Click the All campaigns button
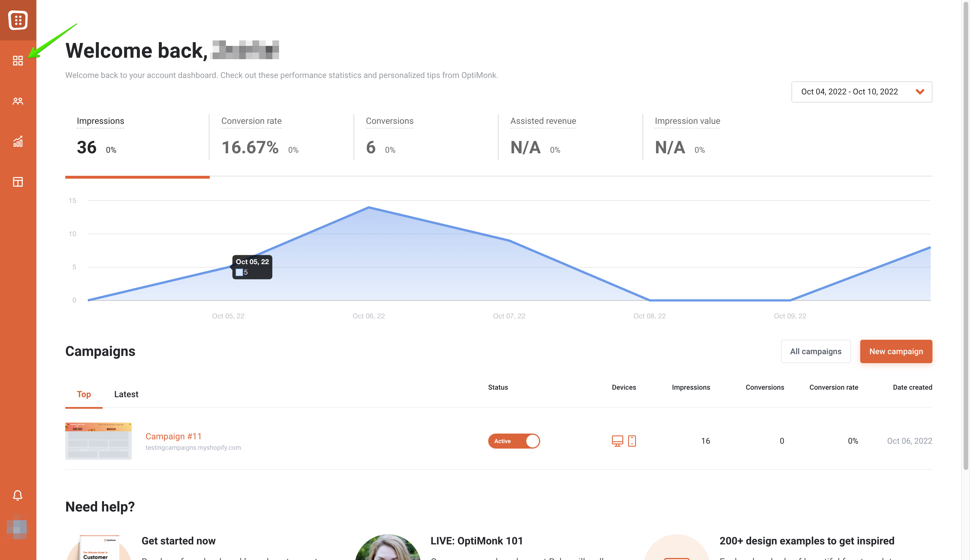Screen dimensions: 970x560 point(815,351)
